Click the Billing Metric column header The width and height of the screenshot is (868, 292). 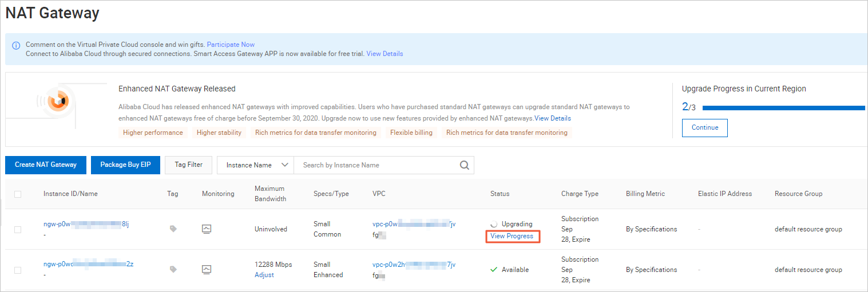(x=645, y=194)
